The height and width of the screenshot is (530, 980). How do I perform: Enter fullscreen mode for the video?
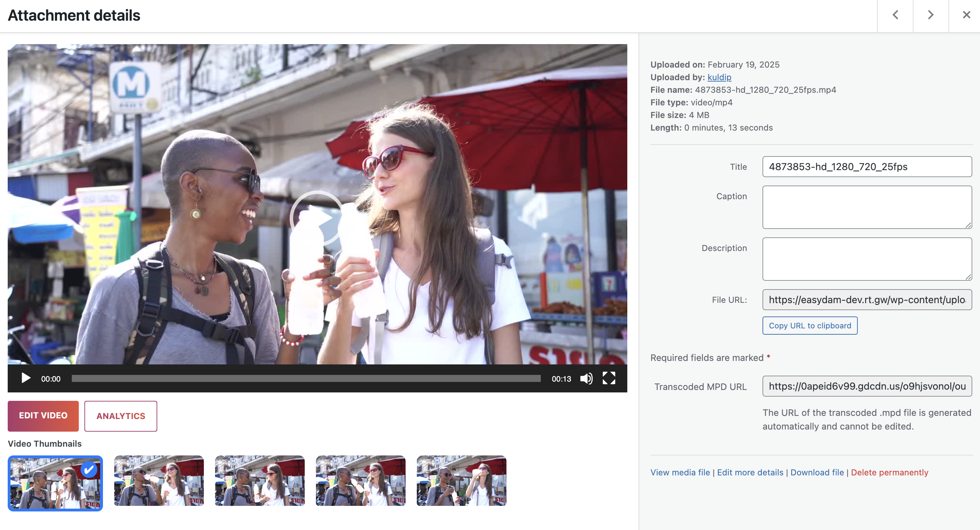[x=609, y=378]
